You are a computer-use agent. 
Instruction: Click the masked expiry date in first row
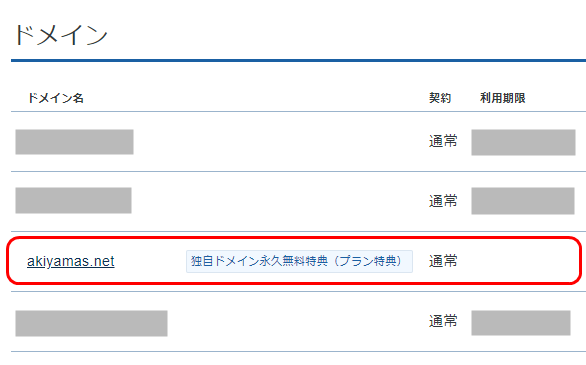pyautogui.click(x=523, y=142)
